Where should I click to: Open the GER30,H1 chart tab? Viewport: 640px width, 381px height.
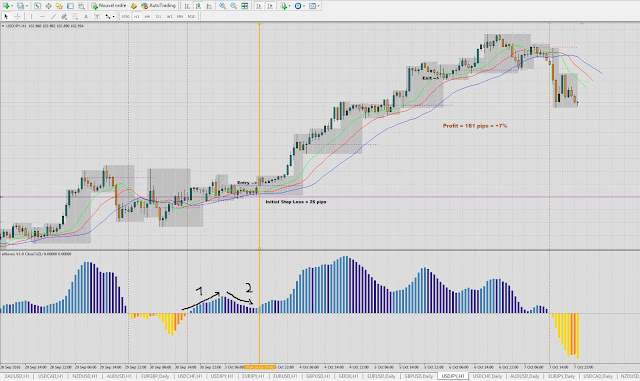pyautogui.click(x=350, y=376)
